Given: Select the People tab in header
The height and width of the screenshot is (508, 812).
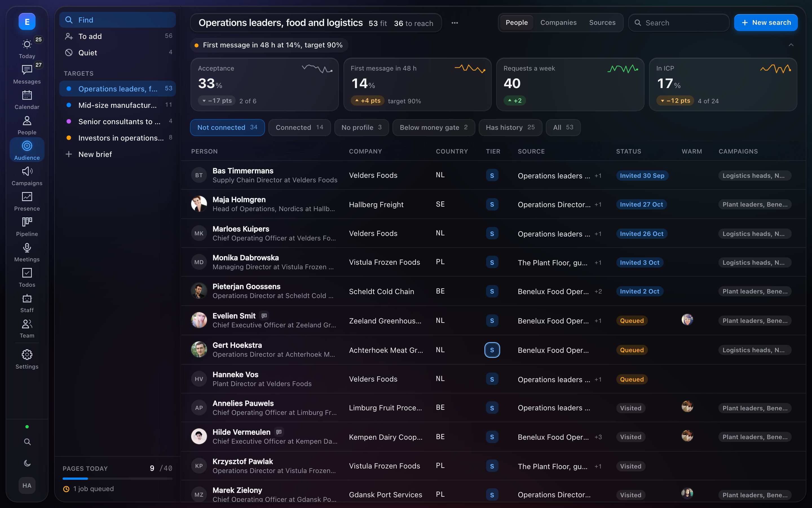Looking at the screenshot, I should click(x=517, y=23).
